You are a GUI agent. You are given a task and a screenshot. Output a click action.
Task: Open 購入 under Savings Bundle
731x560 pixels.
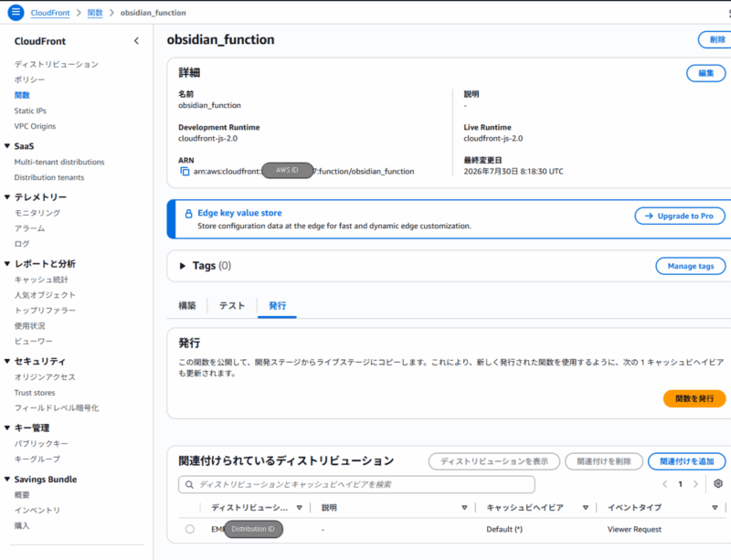pos(22,526)
